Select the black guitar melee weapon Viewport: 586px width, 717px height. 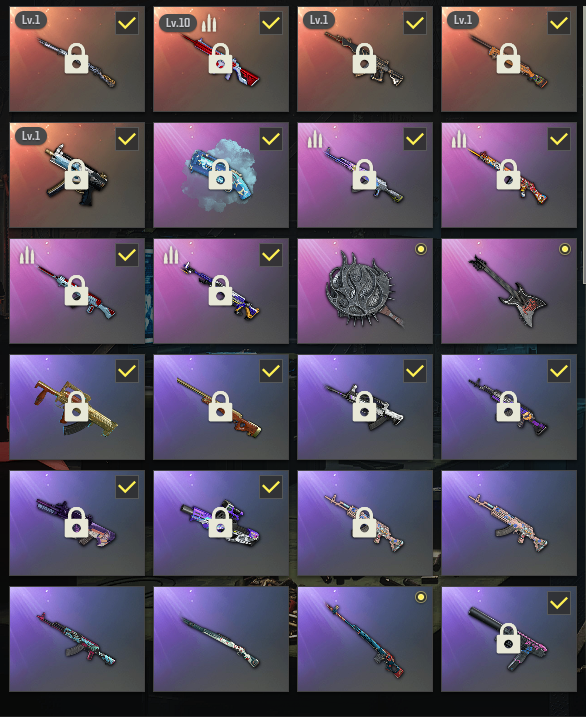coord(509,291)
